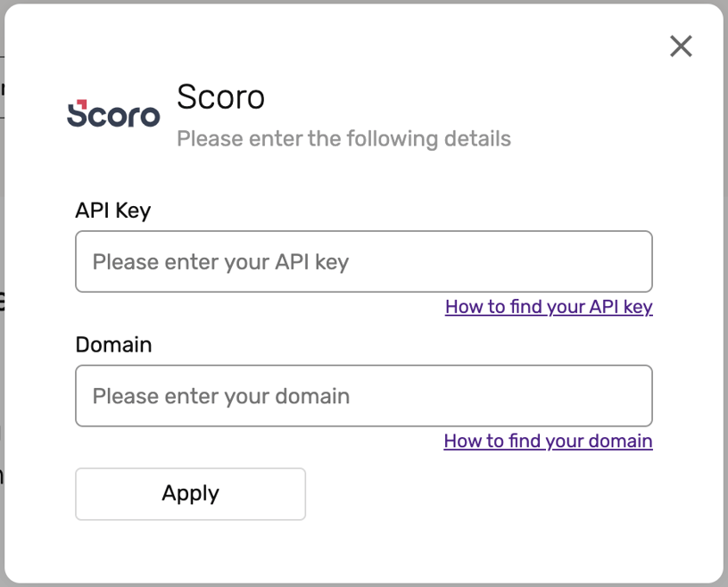This screenshot has height=587, width=728.
Task: Click the Domain field label
Action: point(113,344)
